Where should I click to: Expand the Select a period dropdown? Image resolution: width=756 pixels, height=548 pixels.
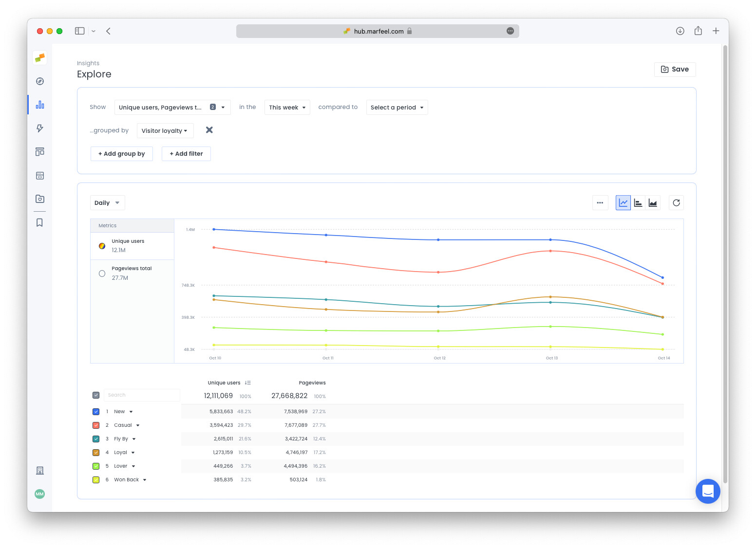(x=397, y=108)
